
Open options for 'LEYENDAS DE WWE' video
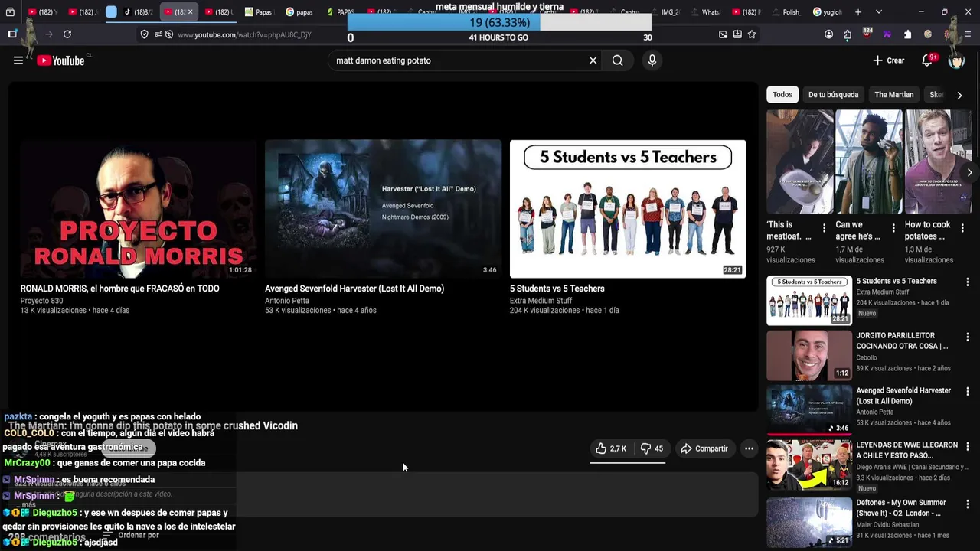968,446
